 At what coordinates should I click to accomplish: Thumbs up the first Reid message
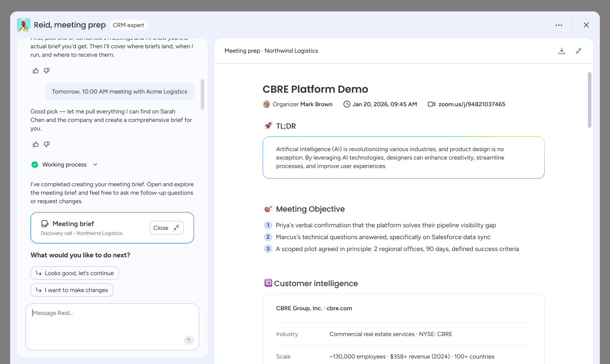[36, 71]
